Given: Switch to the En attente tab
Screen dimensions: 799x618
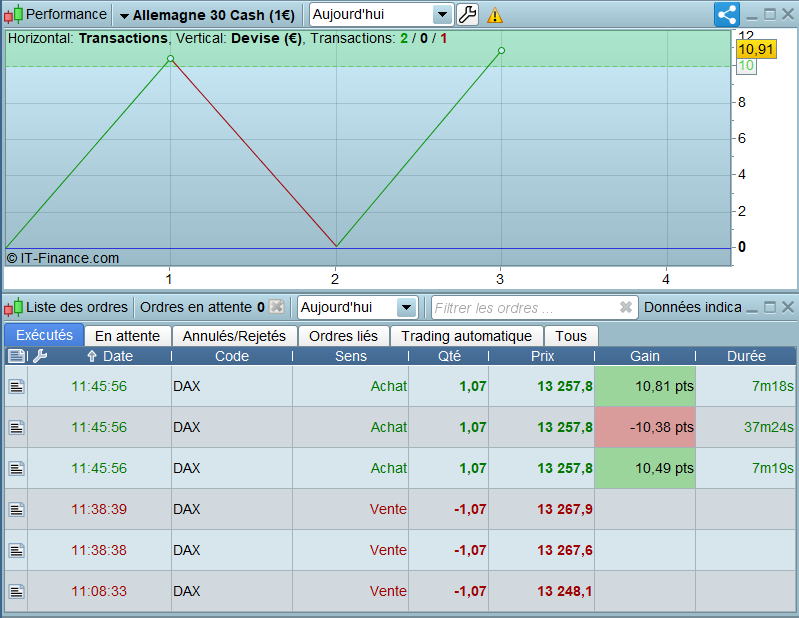Looking at the screenshot, I should (127, 336).
